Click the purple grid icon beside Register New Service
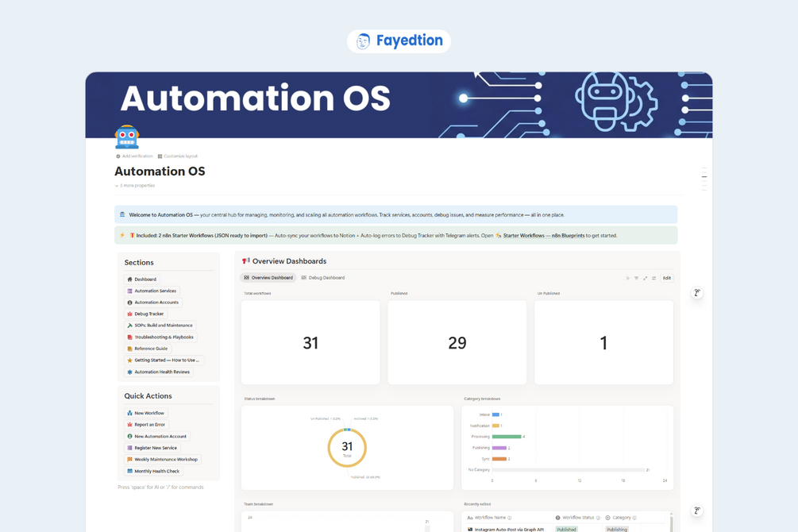 [x=129, y=448]
